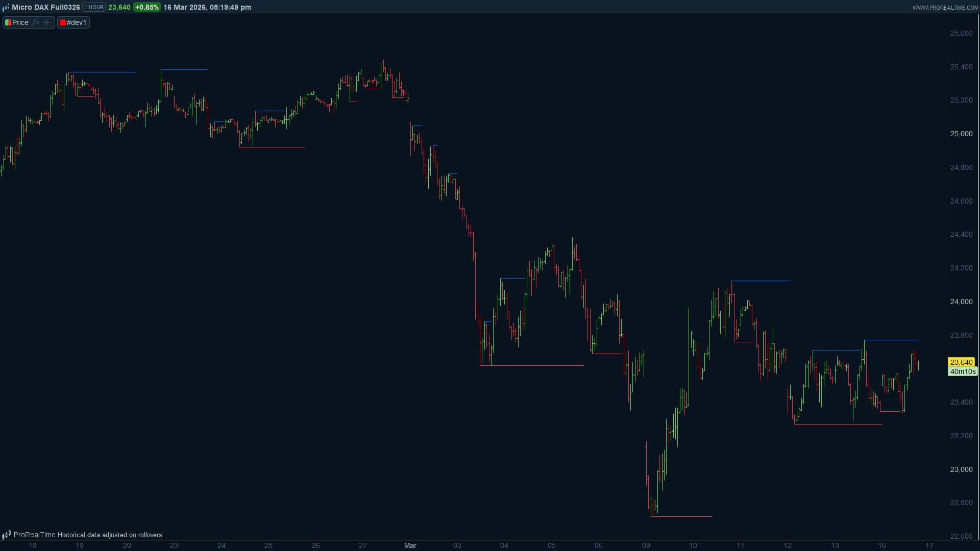This screenshot has width=980, height=551.
Task: Click the yellow 23,640 current price label
Action: 961,362
